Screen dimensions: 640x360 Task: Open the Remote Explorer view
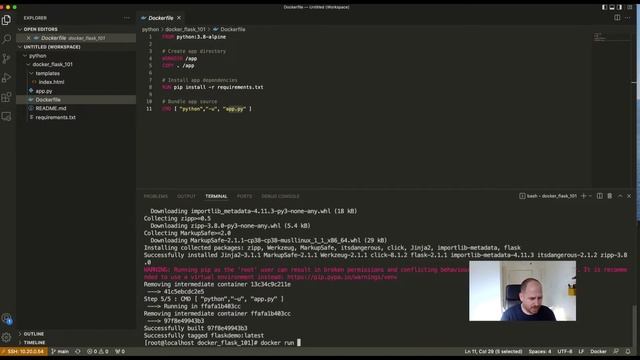pos(6,116)
